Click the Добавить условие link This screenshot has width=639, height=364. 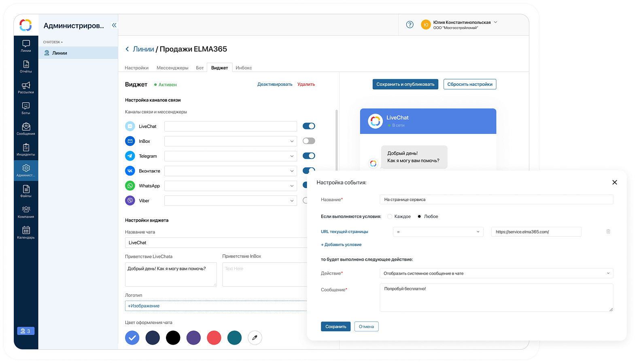click(341, 245)
